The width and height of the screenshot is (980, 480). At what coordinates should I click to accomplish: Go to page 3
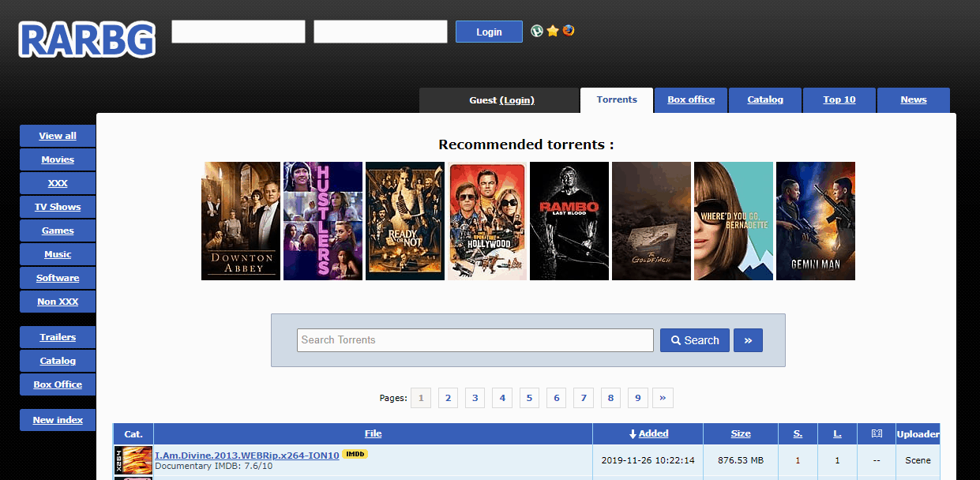pyautogui.click(x=475, y=398)
